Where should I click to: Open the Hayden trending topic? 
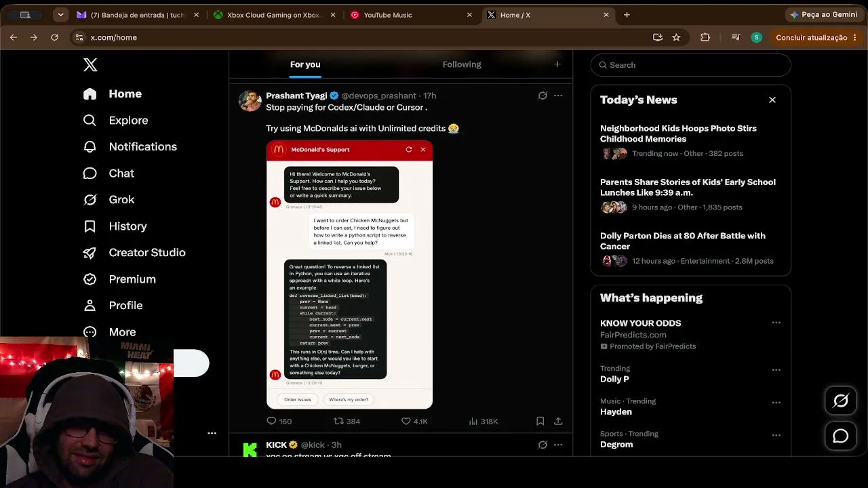(x=616, y=411)
